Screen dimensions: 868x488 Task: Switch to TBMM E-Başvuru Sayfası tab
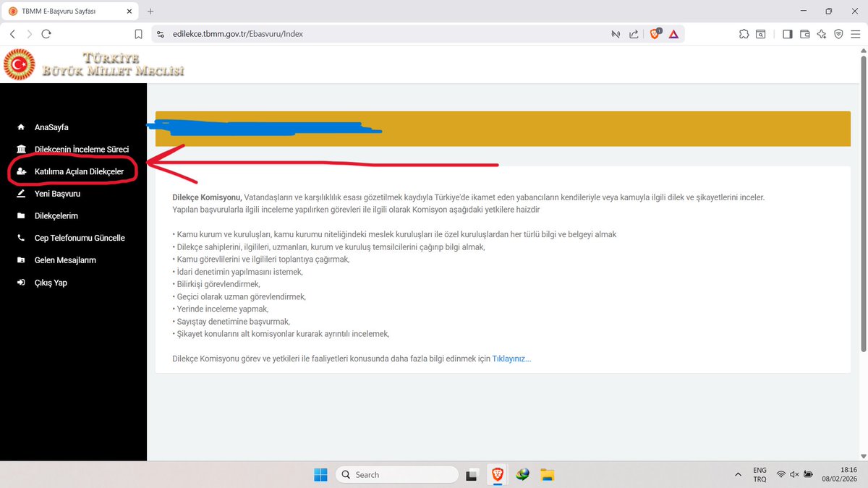[x=69, y=11]
